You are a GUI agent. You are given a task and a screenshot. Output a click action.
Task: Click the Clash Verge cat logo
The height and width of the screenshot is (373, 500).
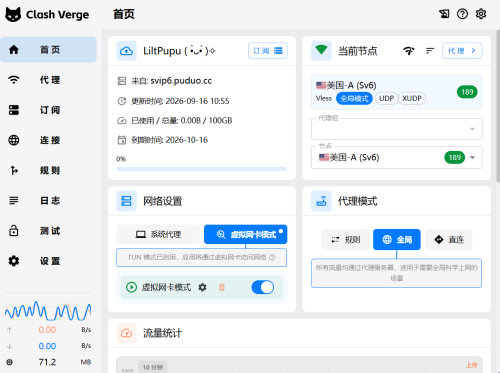(13, 14)
